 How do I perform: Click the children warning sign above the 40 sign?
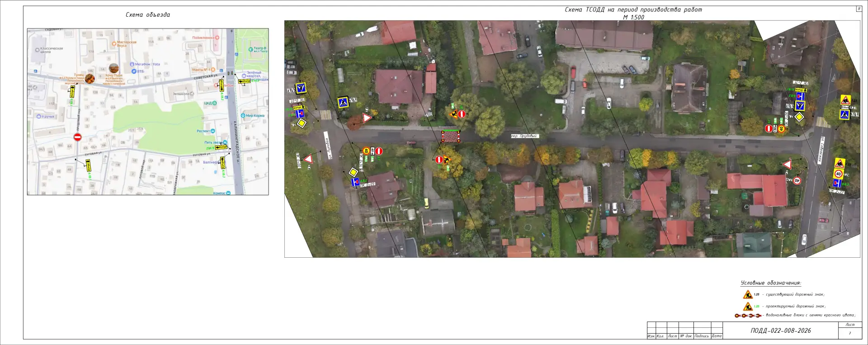840,163
